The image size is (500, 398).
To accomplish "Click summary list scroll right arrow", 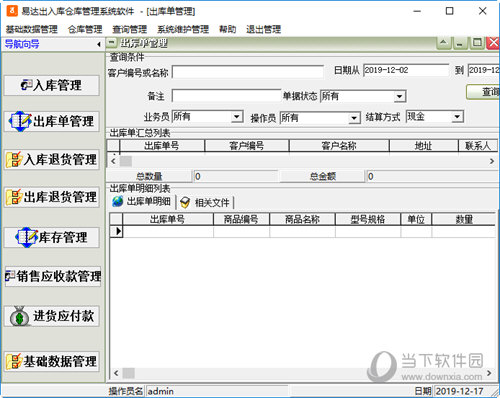I will [x=492, y=161].
